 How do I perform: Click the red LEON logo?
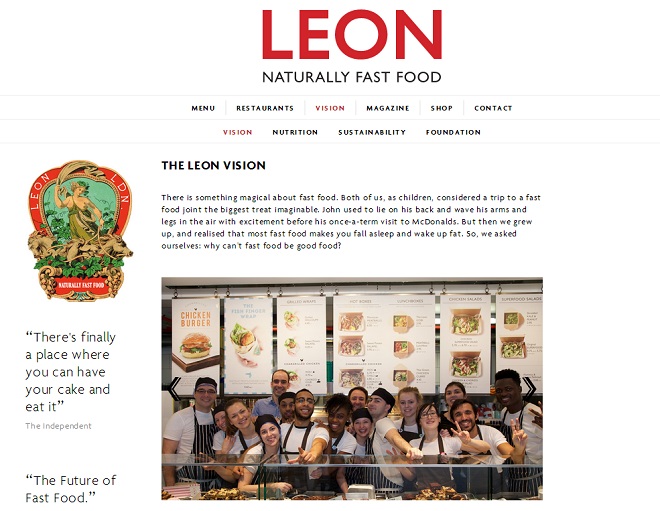pos(352,35)
